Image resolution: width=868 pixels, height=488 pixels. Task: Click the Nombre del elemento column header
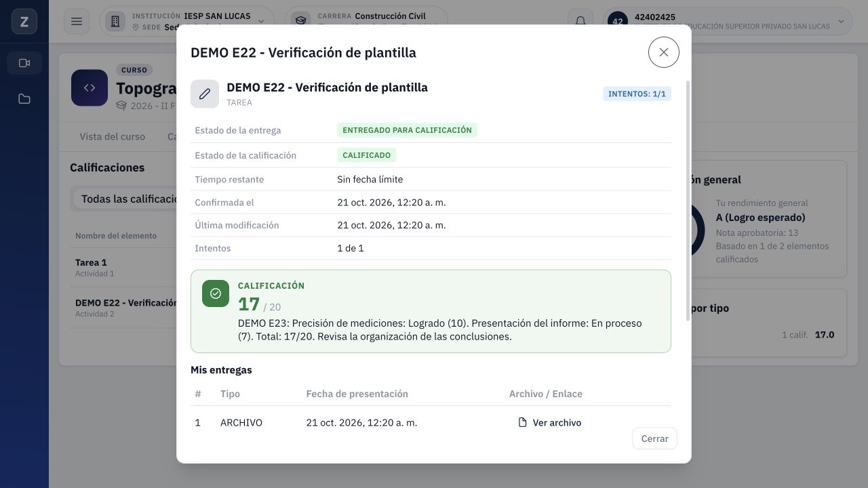tap(116, 236)
